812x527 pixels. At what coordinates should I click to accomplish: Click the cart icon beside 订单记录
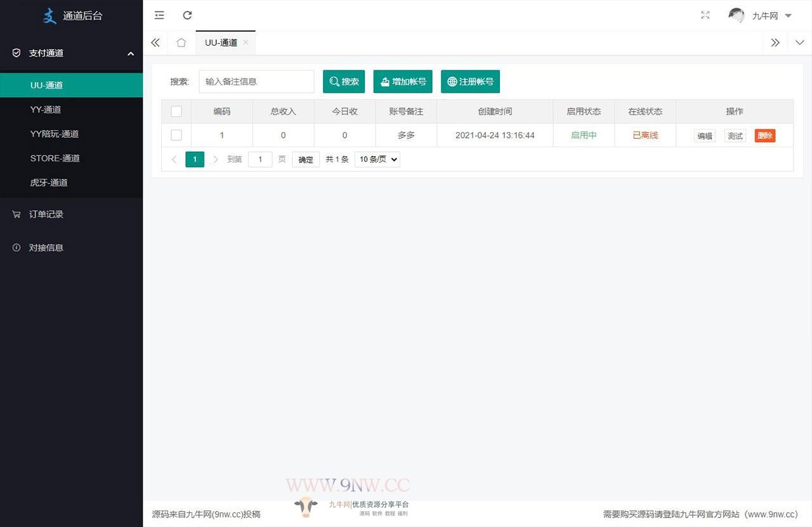16,215
